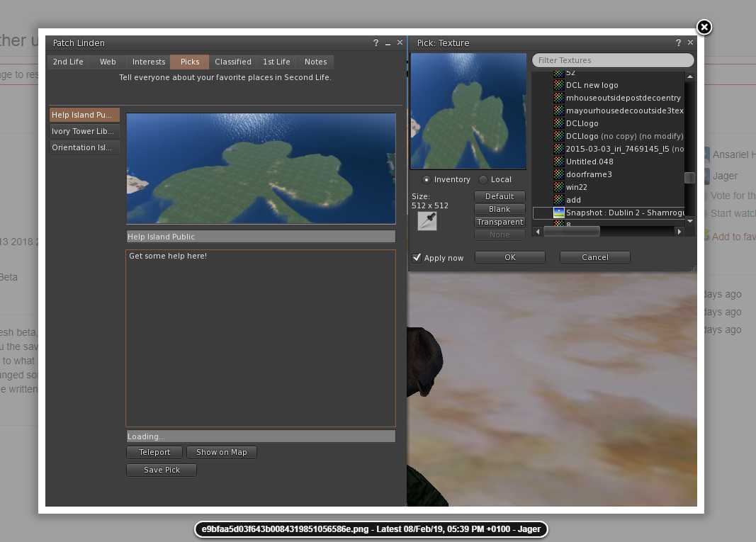The width and height of the screenshot is (756, 542).
Task: Select the Ivory Tower Lib... pick
Action: [x=84, y=131]
